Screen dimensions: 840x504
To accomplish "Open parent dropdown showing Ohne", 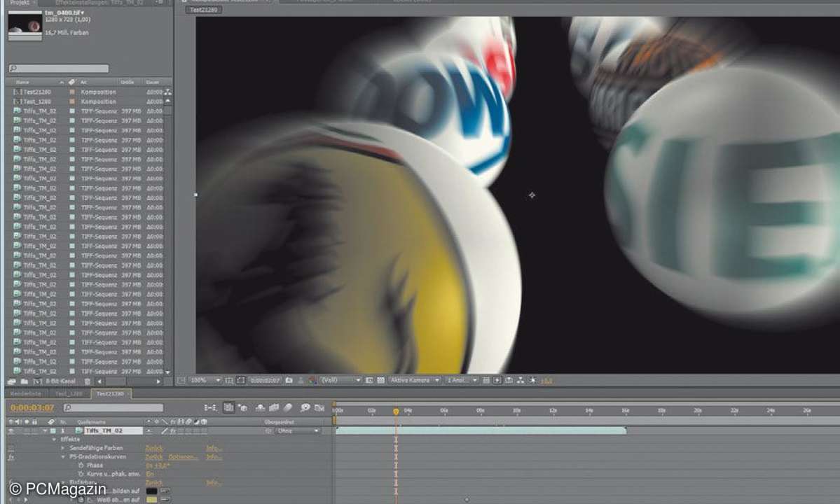I will click(x=298, y=430).
